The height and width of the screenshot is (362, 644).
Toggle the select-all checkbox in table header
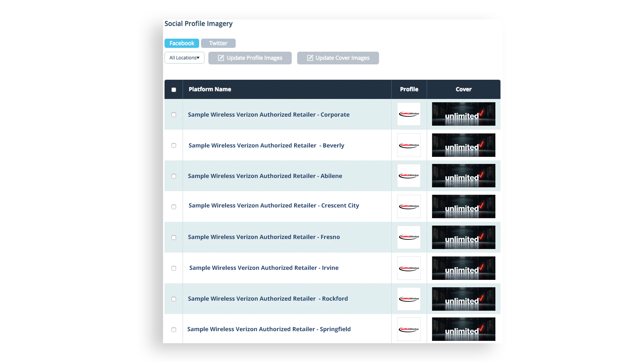(x=174, y=89)
